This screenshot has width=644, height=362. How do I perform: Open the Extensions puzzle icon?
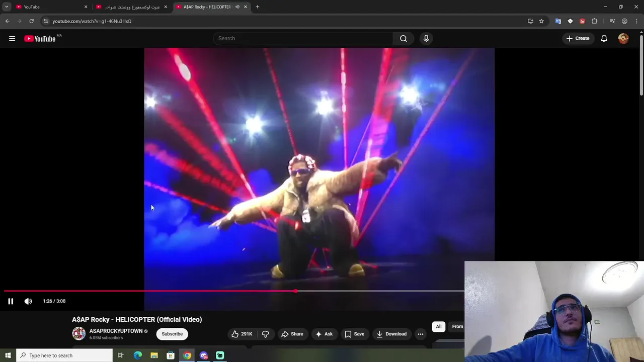tap(595, 21)
